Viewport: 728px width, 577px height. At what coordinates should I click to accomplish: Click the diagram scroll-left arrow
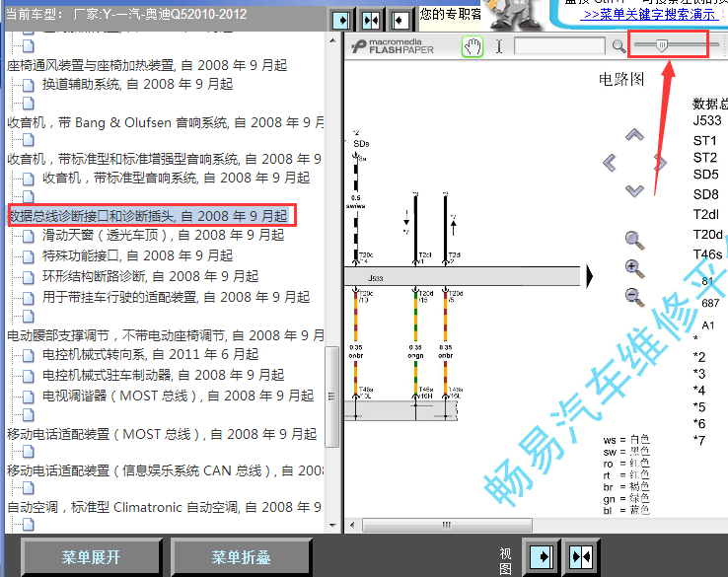coord(352,525)
